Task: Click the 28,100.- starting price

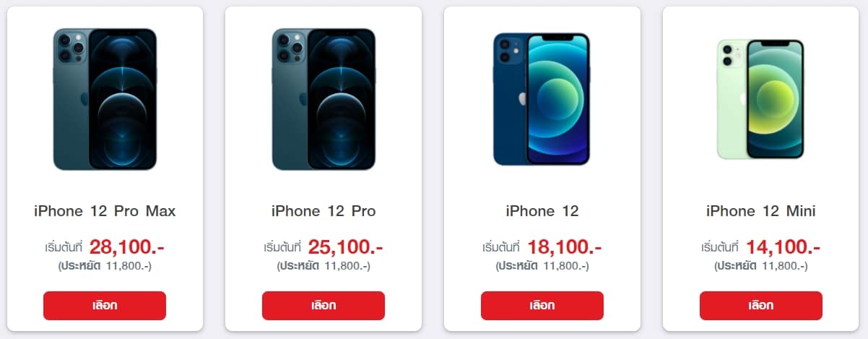Action: [x=127, y=247]
